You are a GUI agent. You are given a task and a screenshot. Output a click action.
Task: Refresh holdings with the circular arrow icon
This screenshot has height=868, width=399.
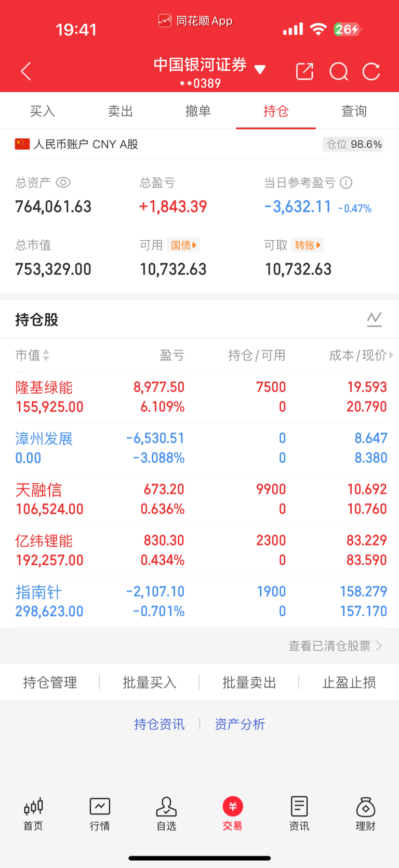(x=371, y=71)
